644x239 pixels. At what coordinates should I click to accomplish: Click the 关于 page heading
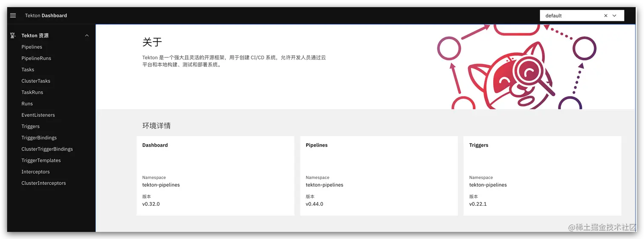point(152,42)
